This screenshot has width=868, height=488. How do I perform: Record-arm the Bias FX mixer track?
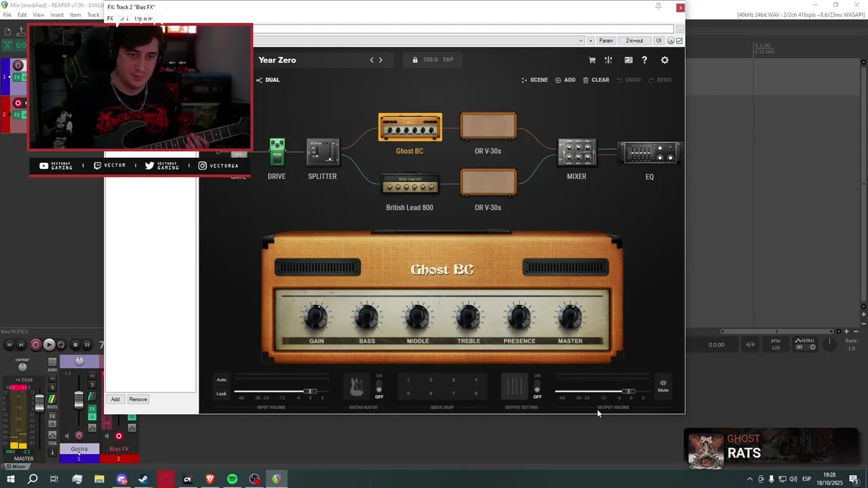point(119,436)
